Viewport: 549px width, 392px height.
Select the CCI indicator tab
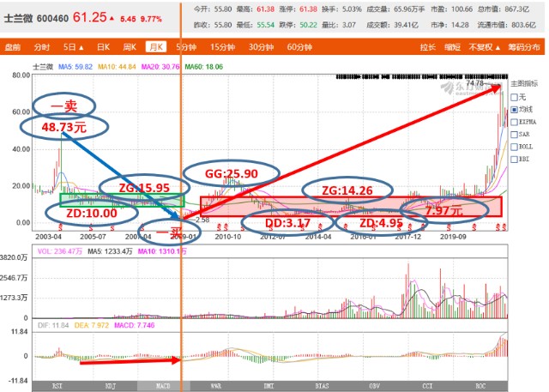click(x=427, y=386)
